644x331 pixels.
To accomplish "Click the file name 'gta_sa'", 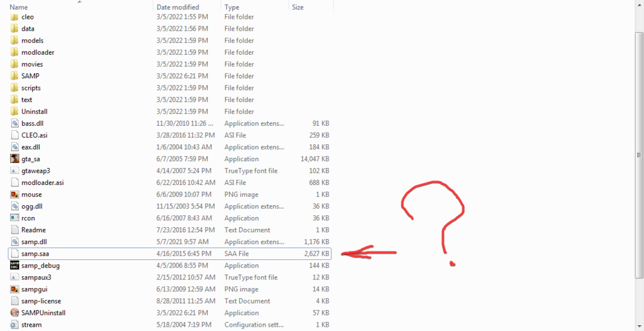I will tap(30, 159).
